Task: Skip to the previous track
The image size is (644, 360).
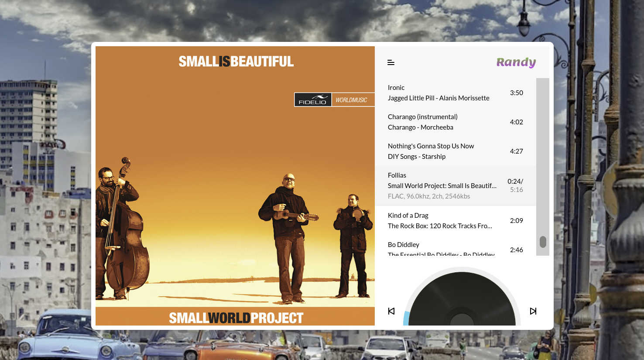Action: point(391,311)
